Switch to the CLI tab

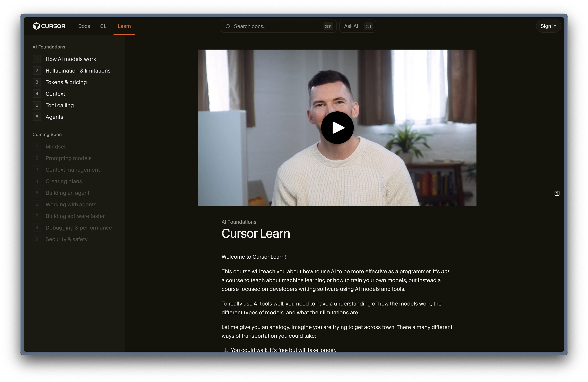(104, 26)
